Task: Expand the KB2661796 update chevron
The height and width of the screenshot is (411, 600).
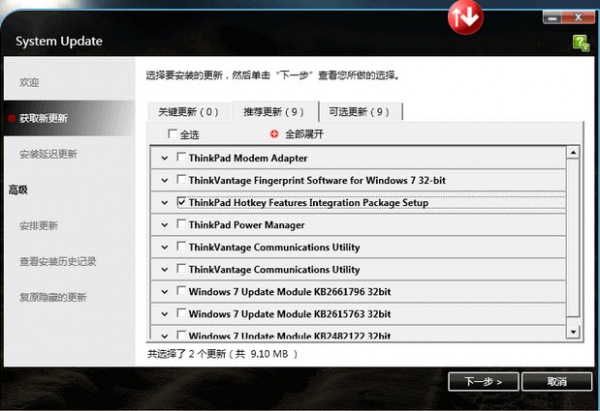Action: pos(165,292)
